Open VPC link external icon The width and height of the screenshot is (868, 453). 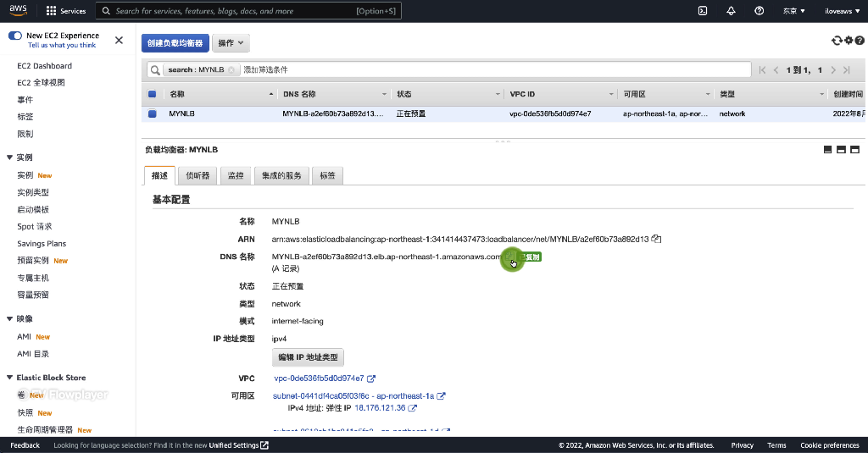click(x=371, y=378)
